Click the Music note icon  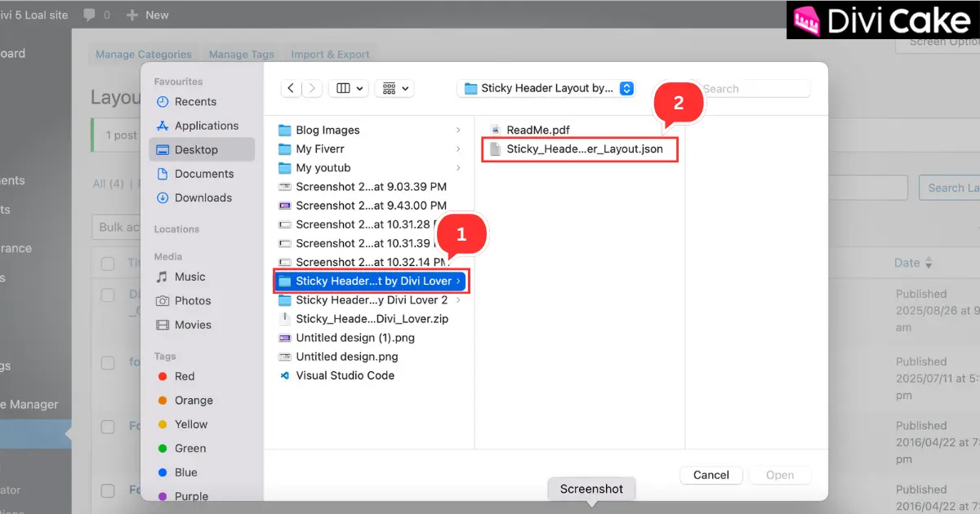coord(162,277)
